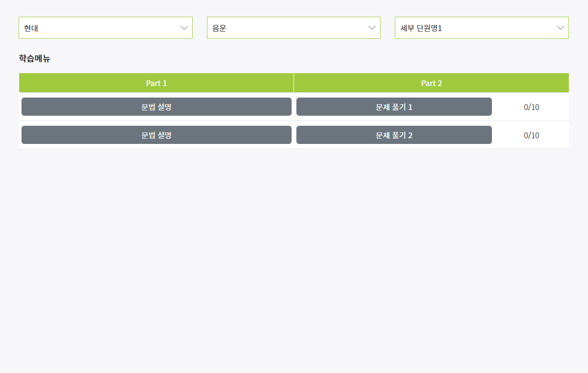The width and height of the screenshot is (588, 373).
Task: Click the chevron on the 현대 dropdown
Action: (185, 28)
